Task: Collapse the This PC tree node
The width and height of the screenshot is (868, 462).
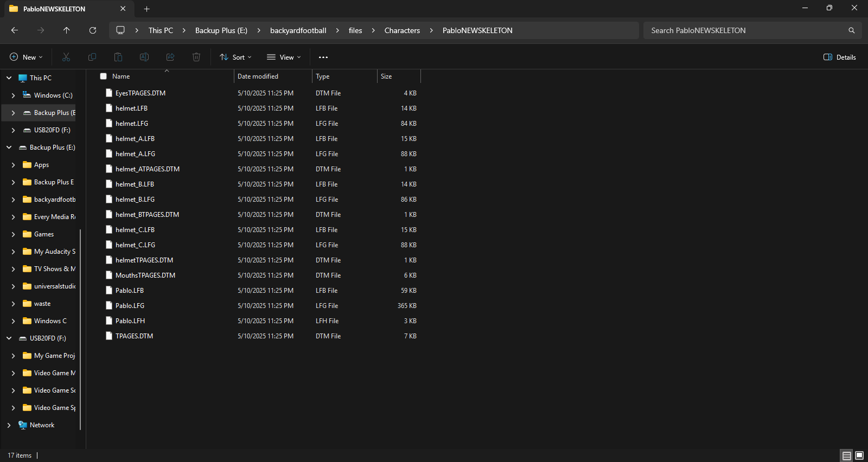Action: pos(9,78)
